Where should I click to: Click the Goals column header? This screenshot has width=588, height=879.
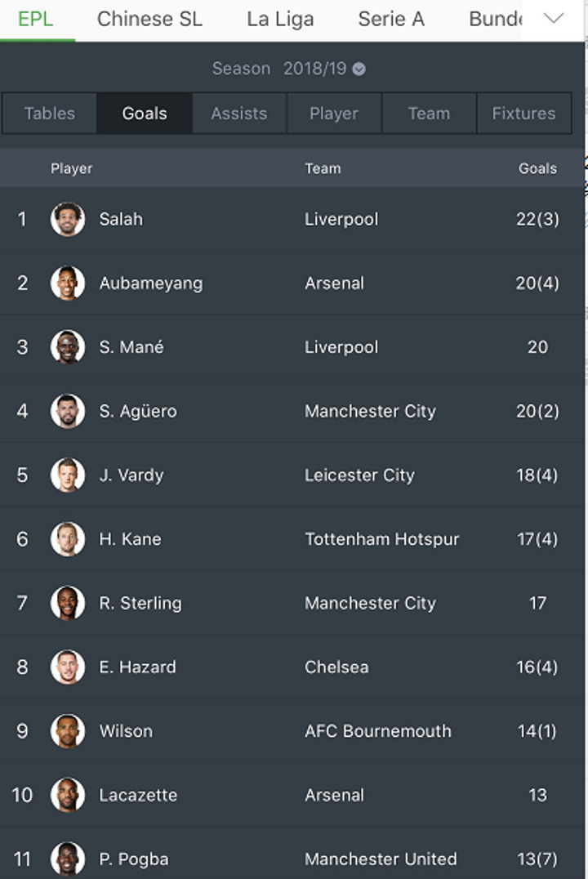(x=537, y=168)
